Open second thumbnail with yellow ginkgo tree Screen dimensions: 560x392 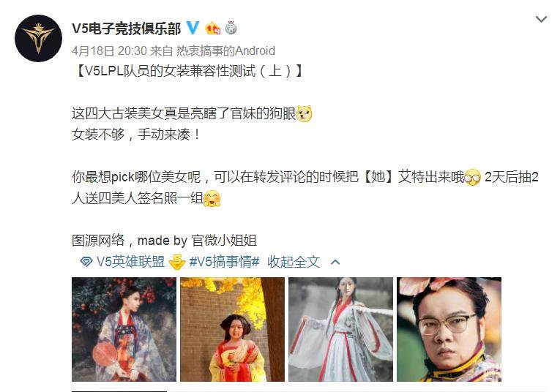pyautogui.click(x=233, y=330)
